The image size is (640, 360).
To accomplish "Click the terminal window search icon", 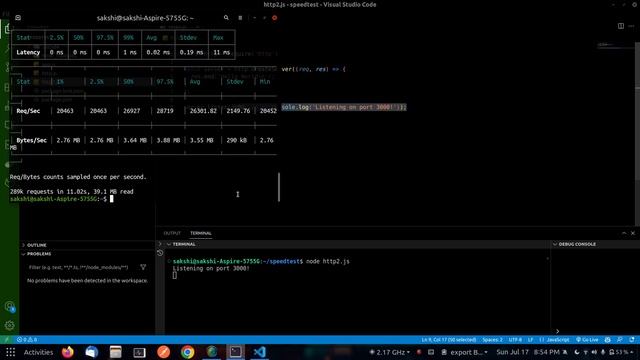I will point(226,18).
